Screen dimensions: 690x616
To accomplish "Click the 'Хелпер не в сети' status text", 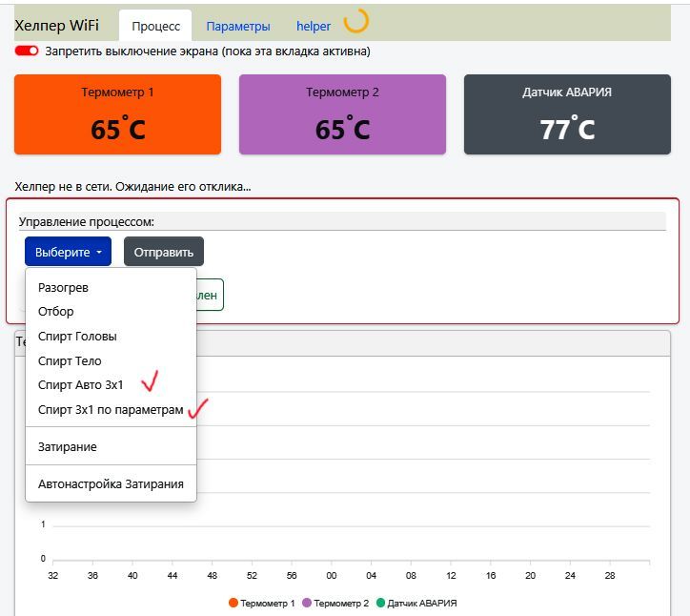I will (x=132, y=187).
